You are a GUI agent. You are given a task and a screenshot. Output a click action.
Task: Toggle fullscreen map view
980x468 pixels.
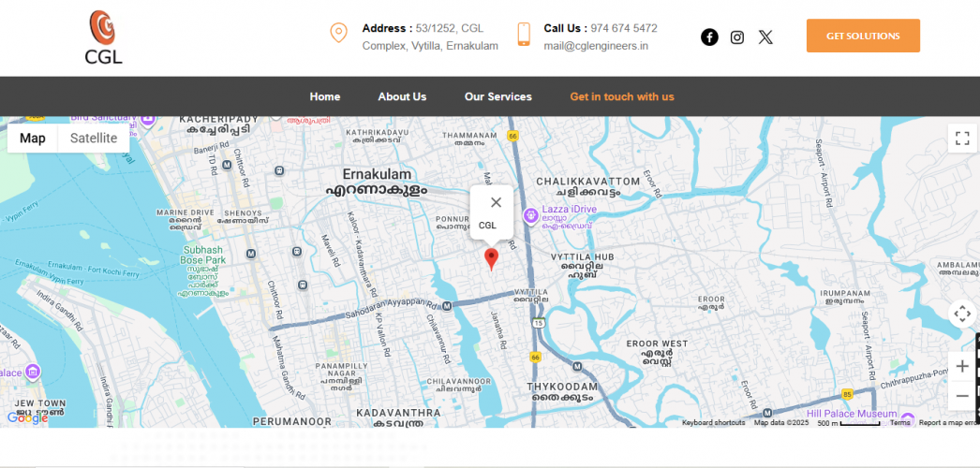click(962, 138)
